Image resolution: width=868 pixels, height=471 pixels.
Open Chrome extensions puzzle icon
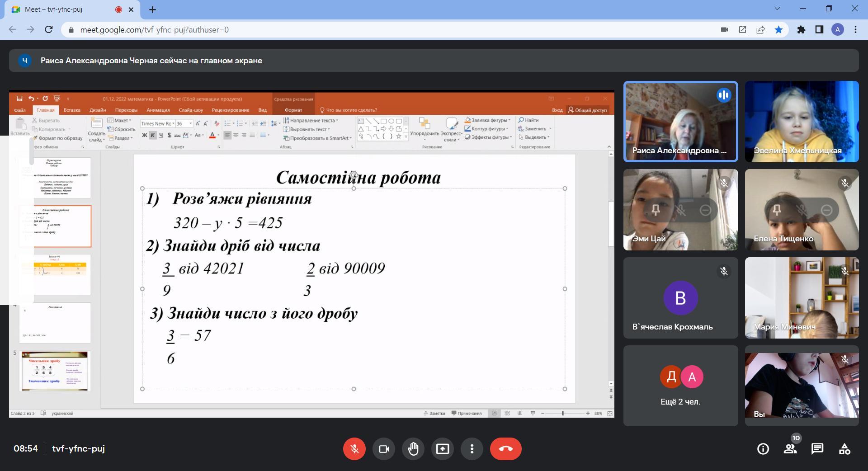(x=801, y=30)
